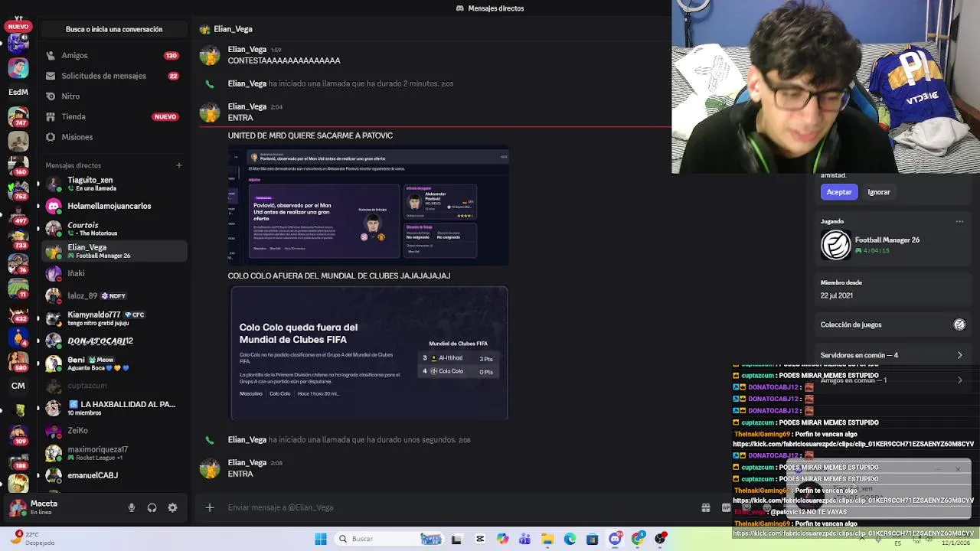This screenshot has width=980, height=551.
Task: Open Discord from the taskbar
Action: pos(615,539)
